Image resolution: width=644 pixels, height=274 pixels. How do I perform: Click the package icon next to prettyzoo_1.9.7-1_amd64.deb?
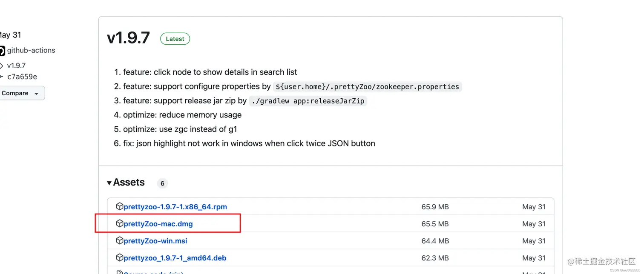[x=120, y=257]
